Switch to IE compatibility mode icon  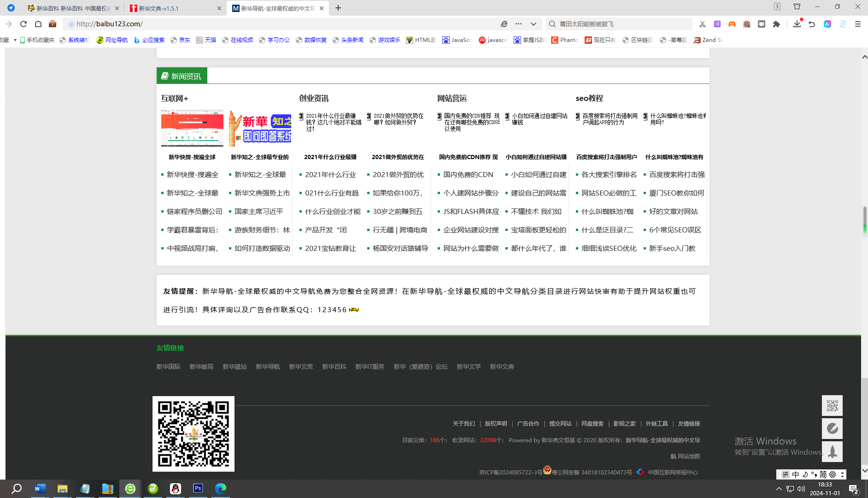coord(504,24)
